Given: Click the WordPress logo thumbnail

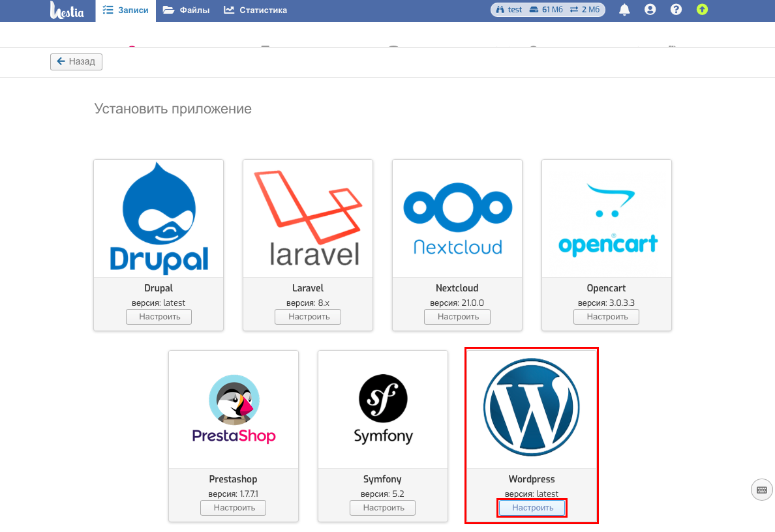Looking at the screenshot, I should 532,407.
